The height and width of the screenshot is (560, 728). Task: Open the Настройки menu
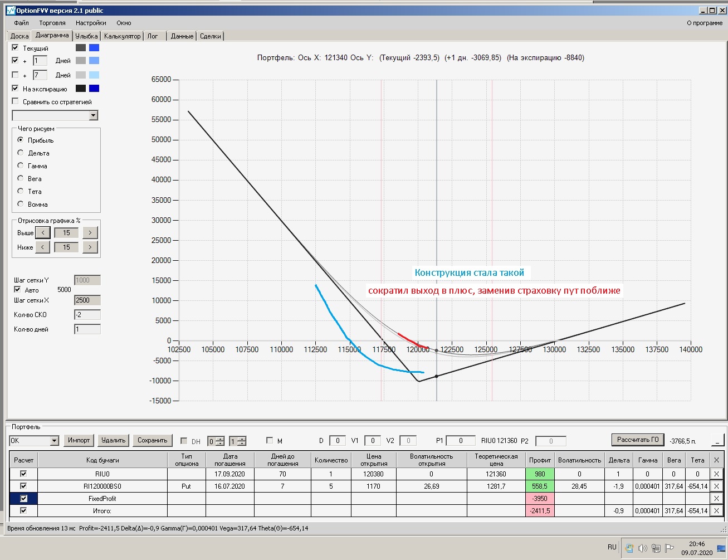[91, 23]
